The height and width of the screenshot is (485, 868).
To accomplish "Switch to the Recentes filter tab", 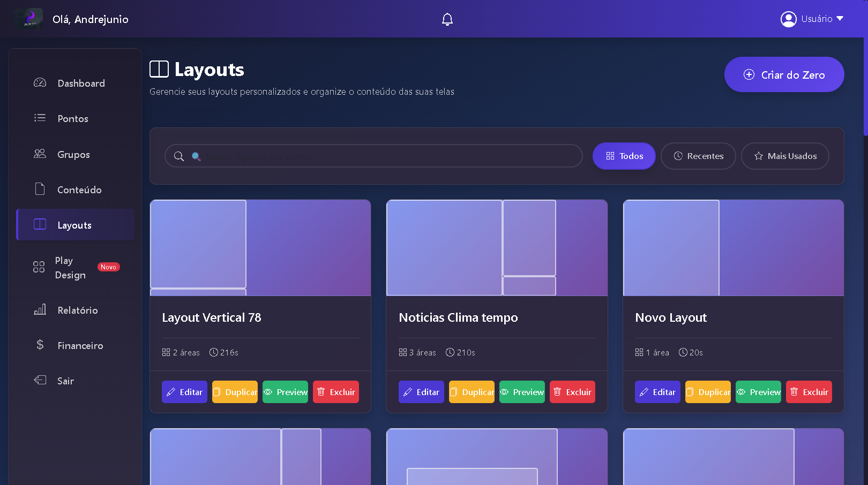I will tap(698, 156).
